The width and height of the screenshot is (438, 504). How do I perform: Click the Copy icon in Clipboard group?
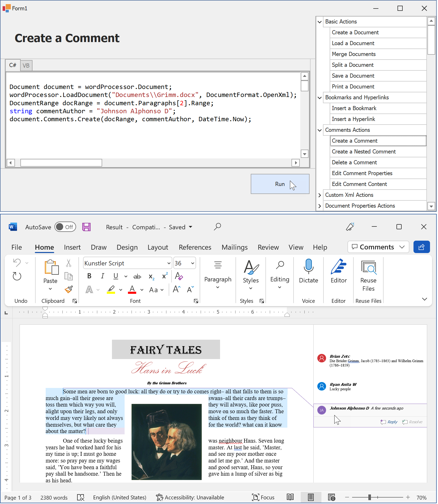[x=69, y=276]
